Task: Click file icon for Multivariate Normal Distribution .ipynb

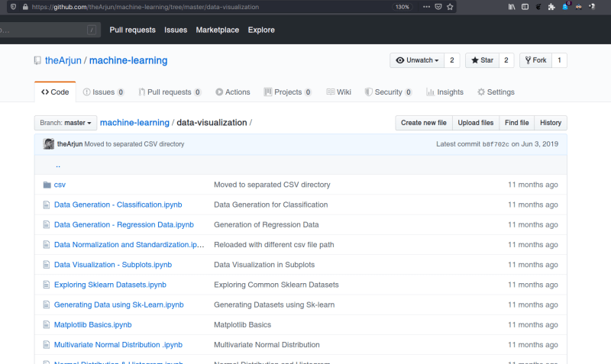Action: tap(47, 344)
